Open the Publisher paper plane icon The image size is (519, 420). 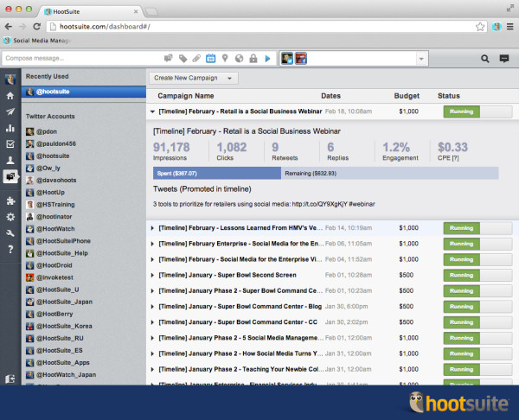tap(10, 111)
